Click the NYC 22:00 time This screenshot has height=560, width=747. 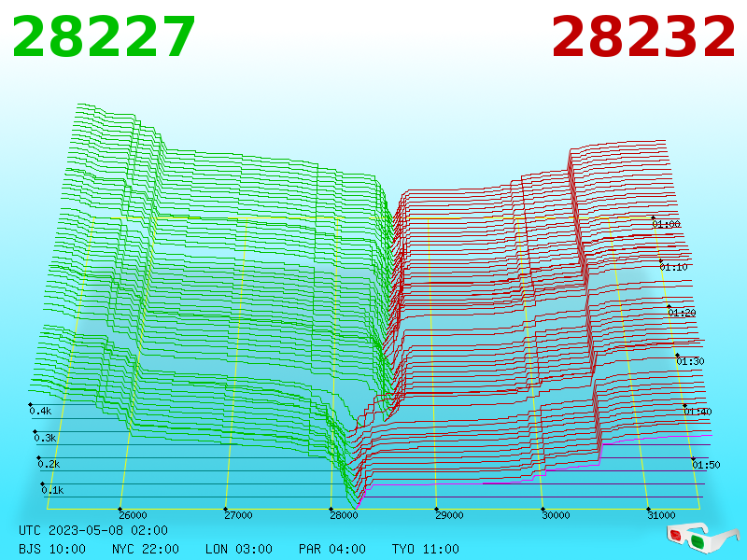(146, 549)
